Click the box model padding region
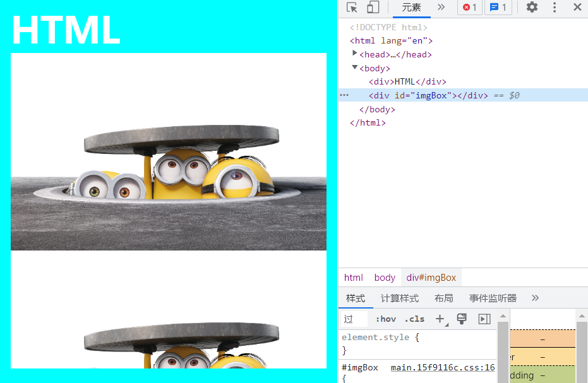Screen dimensions: 588x383 [543, 375]
